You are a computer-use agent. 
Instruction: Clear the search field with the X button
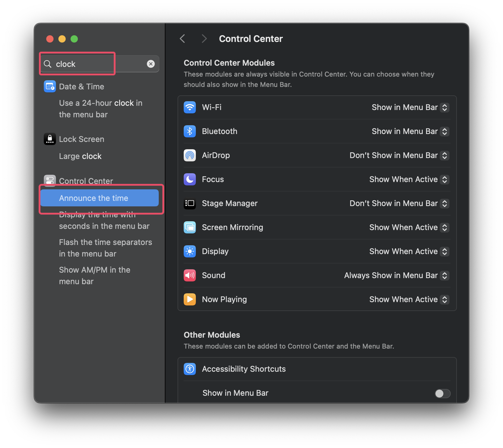[x=151, y=64]
